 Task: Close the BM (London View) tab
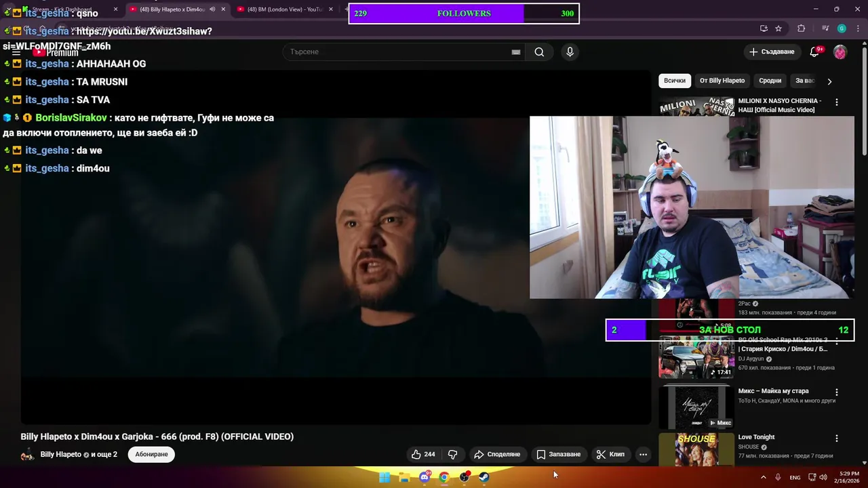pyautogui.click(x=331, y=9)
